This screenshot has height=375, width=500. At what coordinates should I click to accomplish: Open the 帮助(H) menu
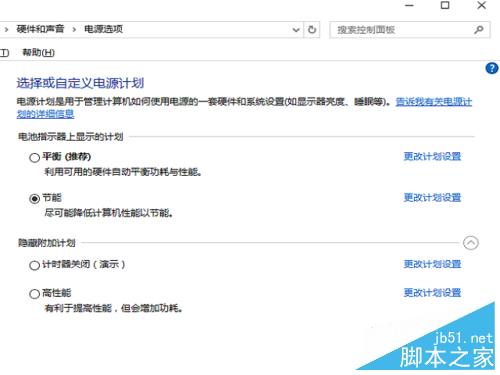[x=38, y=52]
